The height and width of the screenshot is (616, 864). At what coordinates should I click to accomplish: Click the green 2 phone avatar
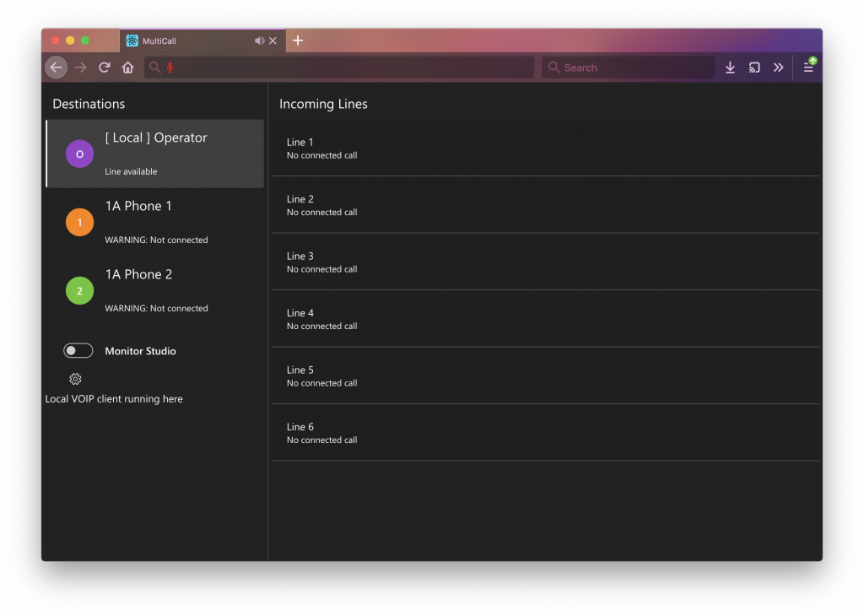click(x=80, y=290)
